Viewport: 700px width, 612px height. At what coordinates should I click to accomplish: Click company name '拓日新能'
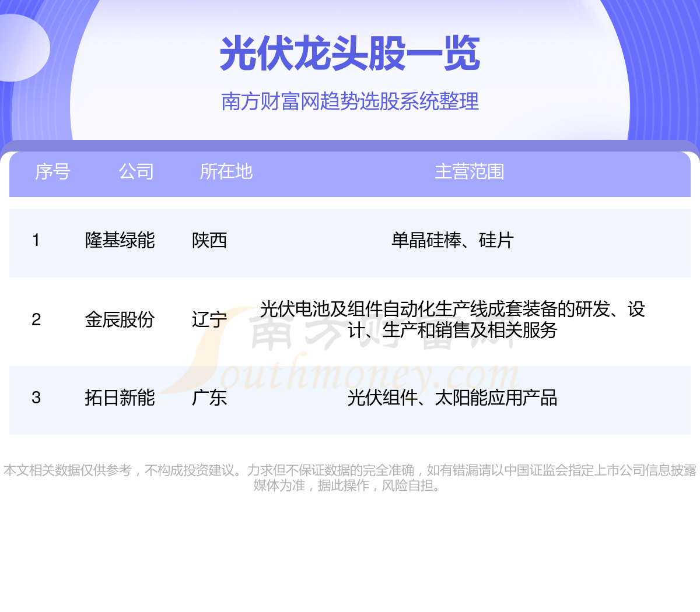[120, 398]
